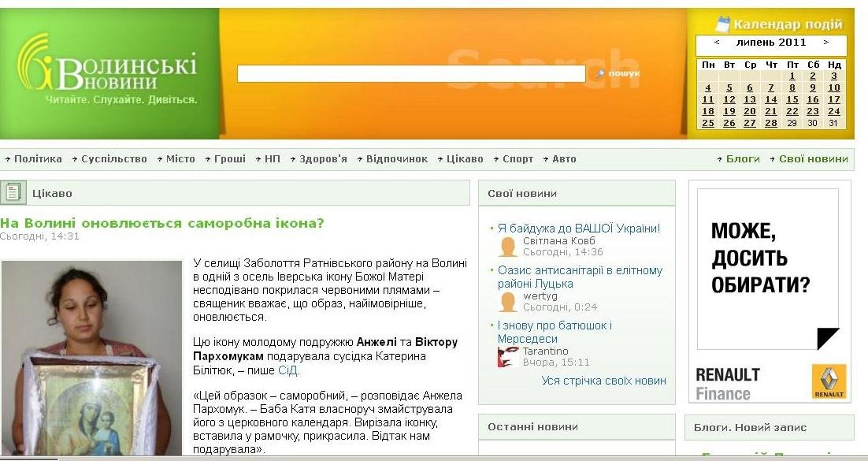Go to next month in calendar
Image resolution: width=868 pixels, height=461 pixels.
click(825, 43)
